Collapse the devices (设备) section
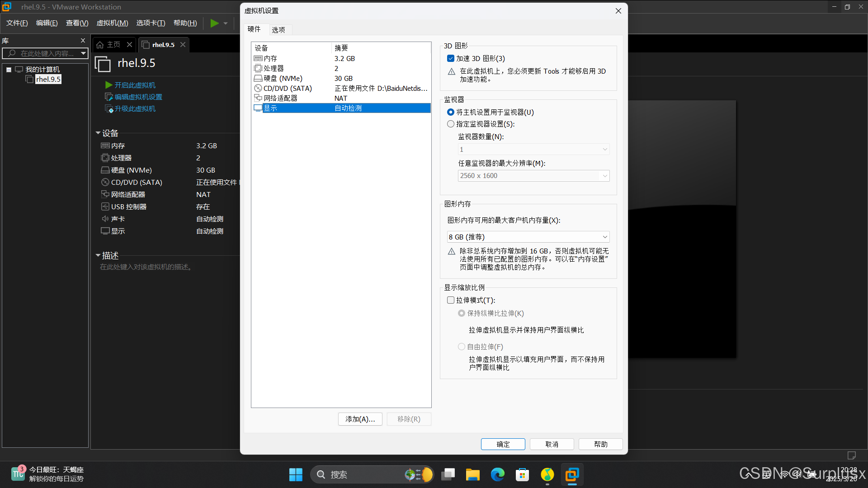This screenshot has width=868, height=488. 98,133
